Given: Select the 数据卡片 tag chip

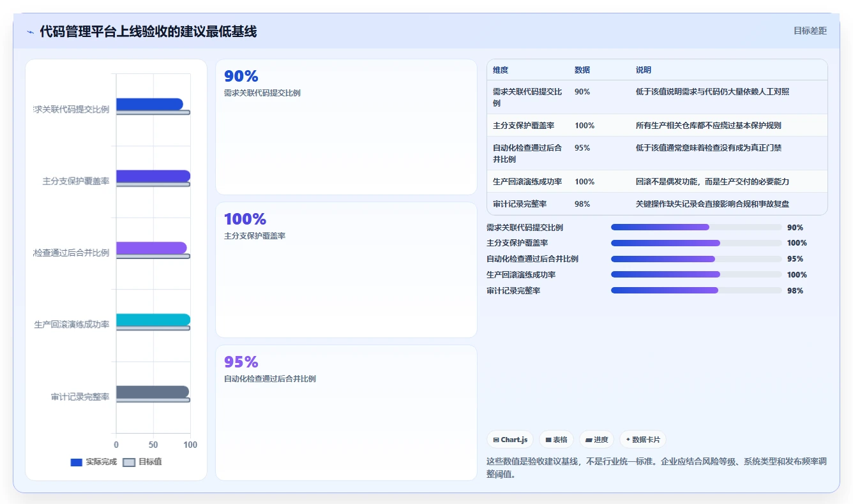Looking at the screenshot, I should 643,440.
